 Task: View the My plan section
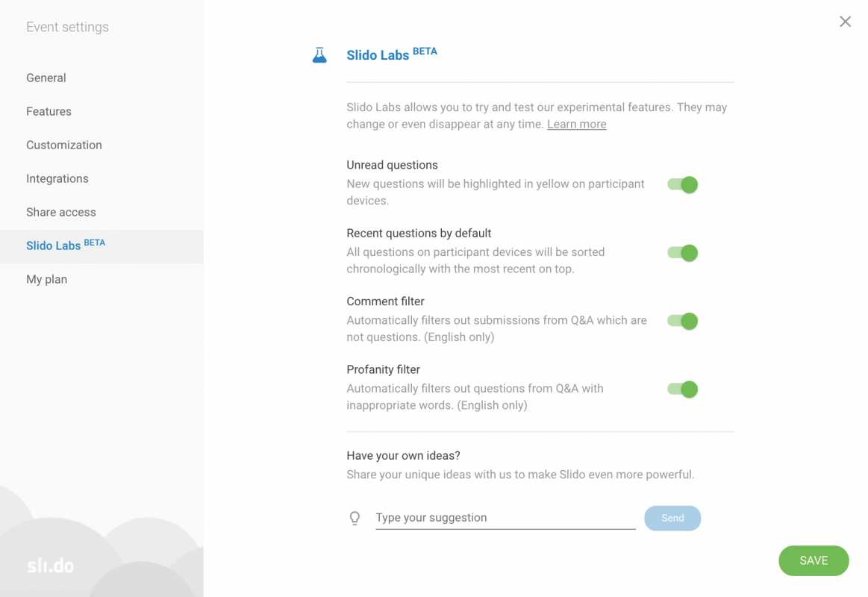tap(46, 279)
